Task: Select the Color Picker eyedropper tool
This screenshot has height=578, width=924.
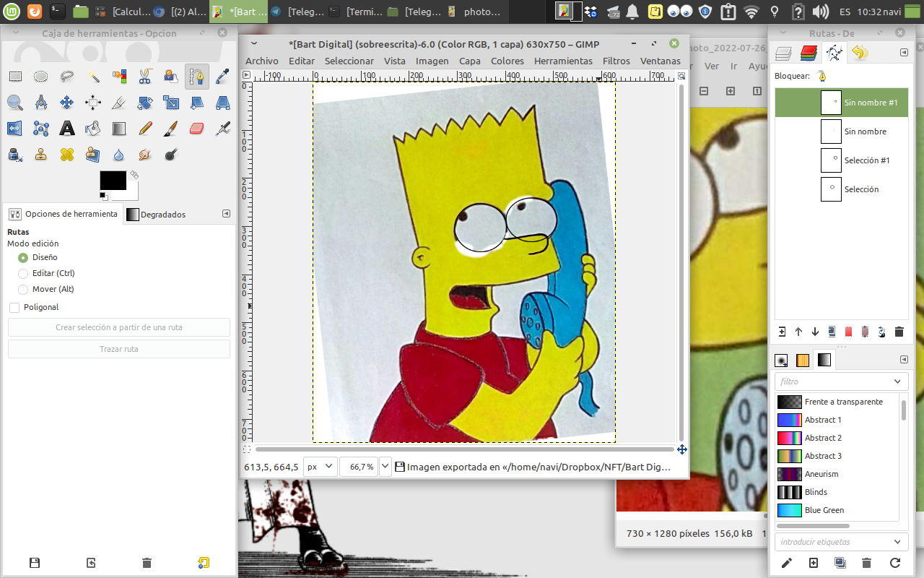Action: 223,76
